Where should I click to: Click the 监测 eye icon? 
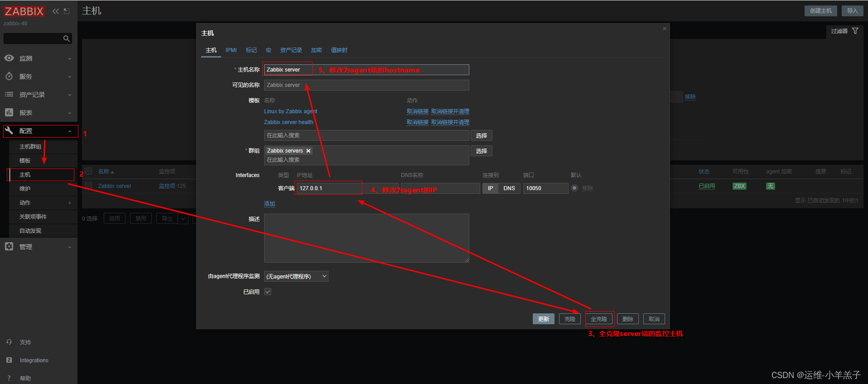(9, 58)
